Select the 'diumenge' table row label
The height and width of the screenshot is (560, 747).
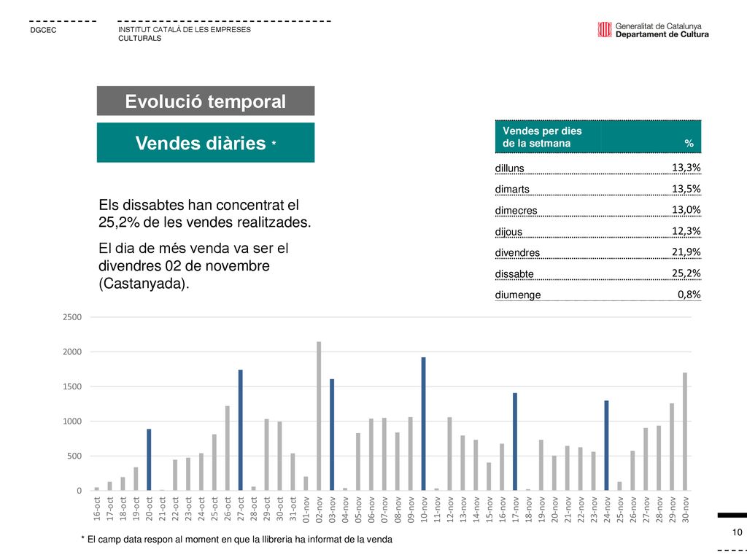point(518,295)
